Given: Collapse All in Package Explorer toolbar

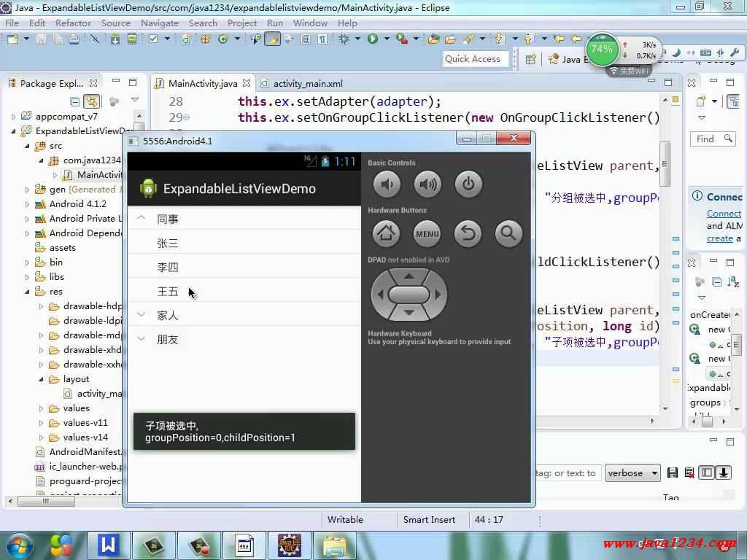Looking at the screenshot, I should point(75,101).
